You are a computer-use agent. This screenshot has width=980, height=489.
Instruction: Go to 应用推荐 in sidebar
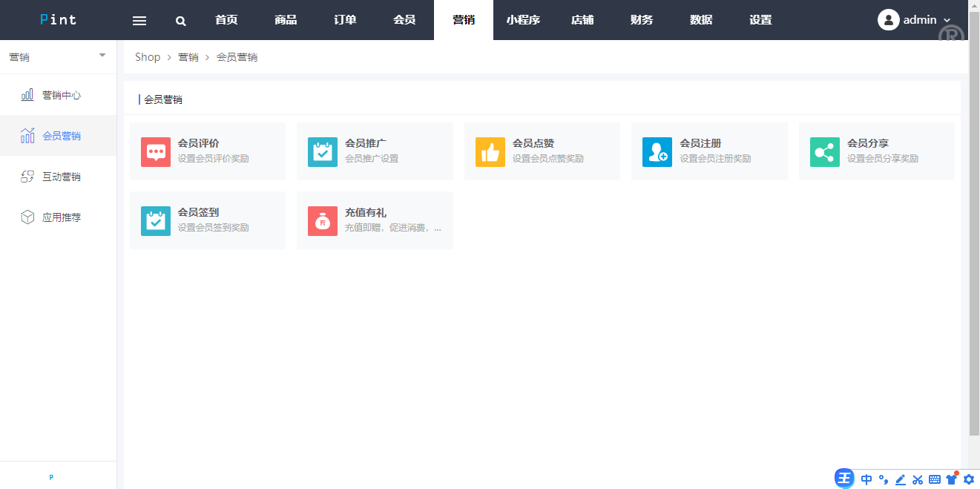(x=61, y=217)
